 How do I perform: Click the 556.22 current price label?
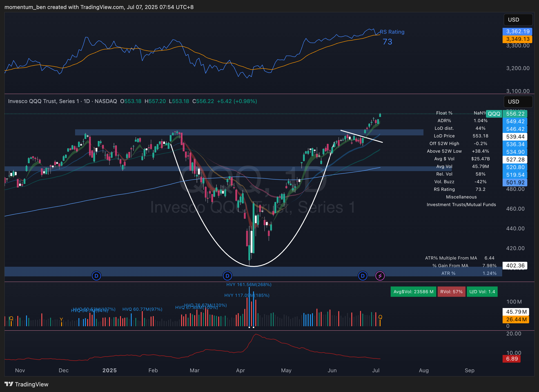coord(515,114)
